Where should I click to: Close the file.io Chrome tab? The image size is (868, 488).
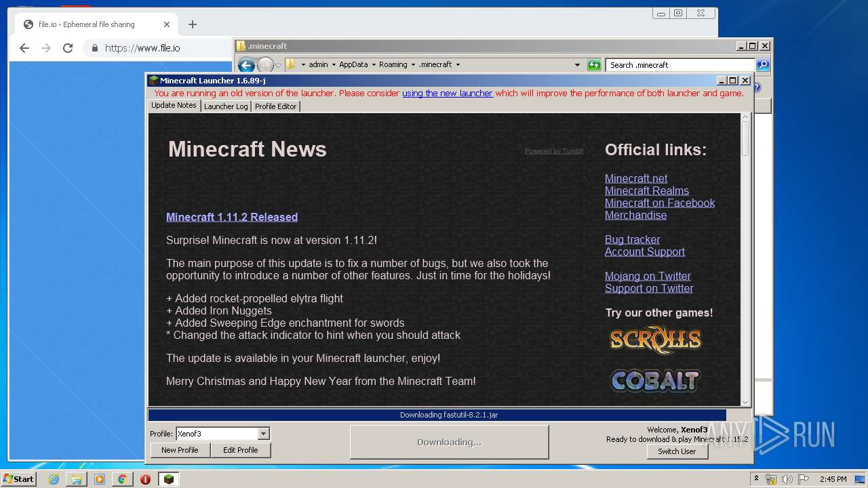pyautogui.click(x=167, y=24)
